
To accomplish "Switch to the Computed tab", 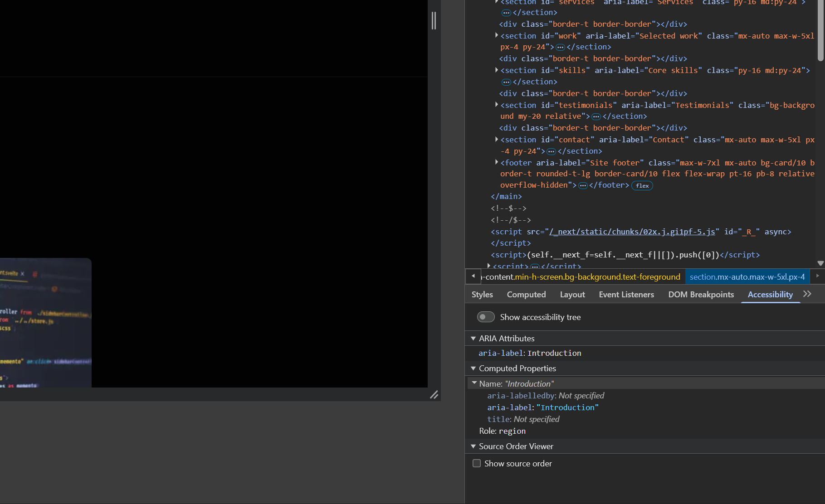I will coord(526,295).
